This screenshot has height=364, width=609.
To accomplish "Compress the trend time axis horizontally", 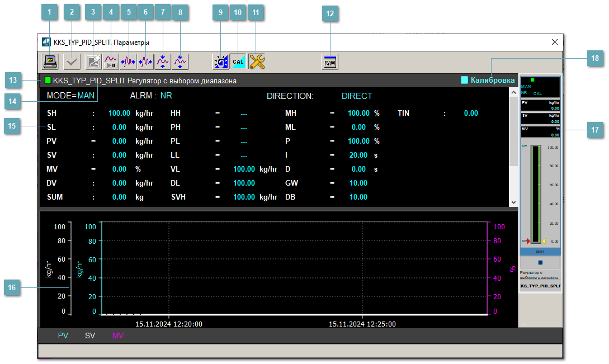I will [128, 62].
